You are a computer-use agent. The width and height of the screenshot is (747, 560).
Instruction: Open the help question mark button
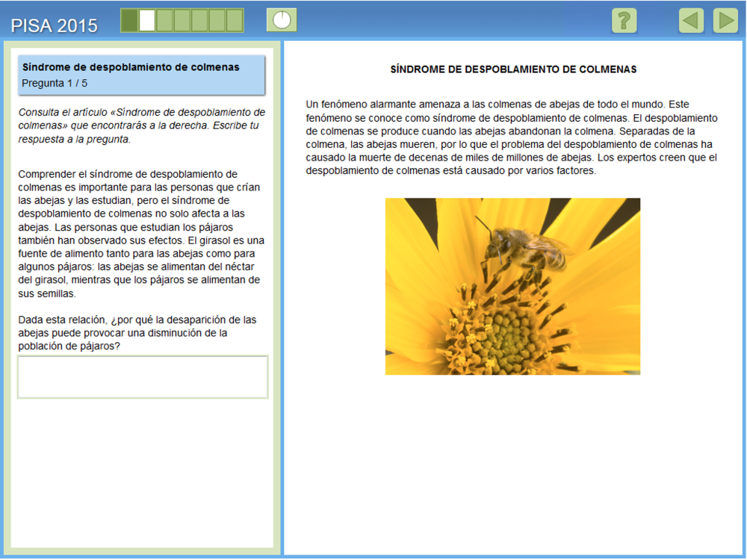[x=624, y=20]
